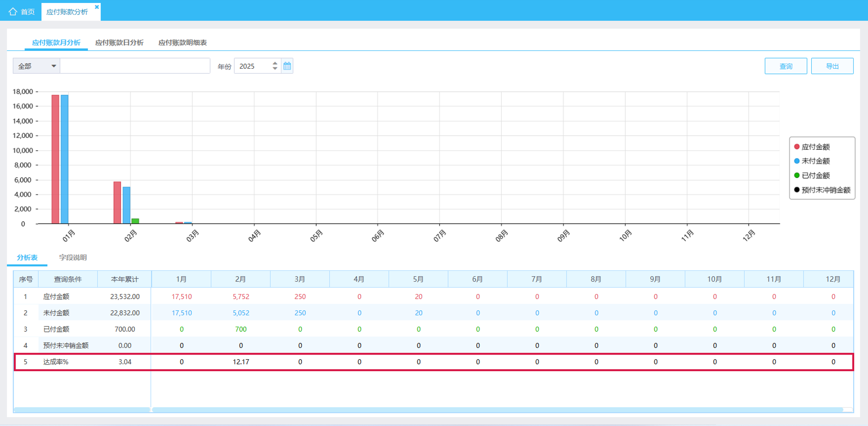The height and width of the screenshot is (426, 868).
Task: Go to 首页 tab
Action: coord(22,11)
